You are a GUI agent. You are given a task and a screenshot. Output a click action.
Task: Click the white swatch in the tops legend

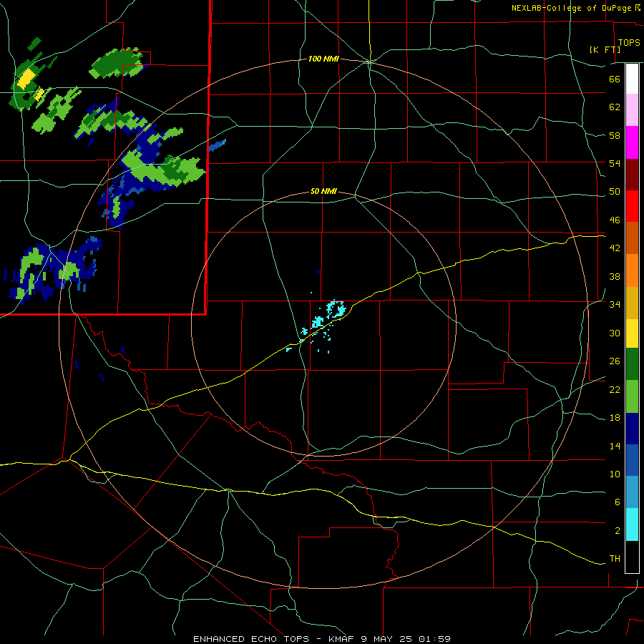pos(632,79)
